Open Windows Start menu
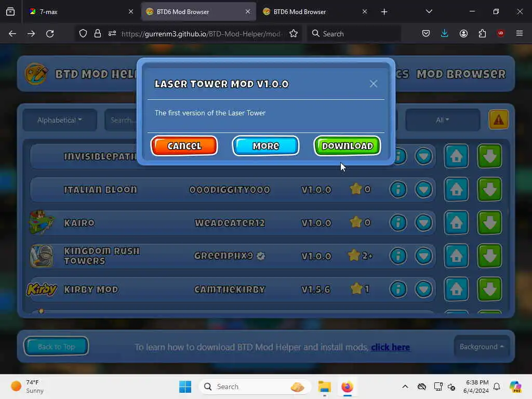 pyautogui.click(x=185, y=387)
